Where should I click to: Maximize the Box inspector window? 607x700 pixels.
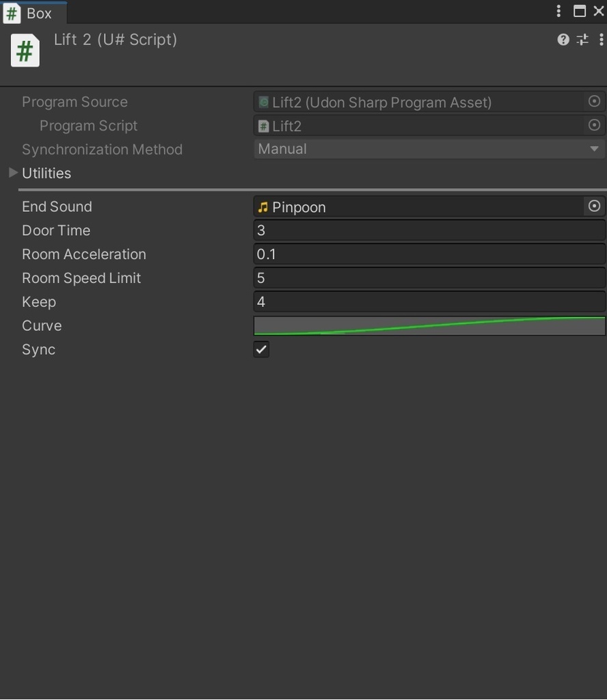tap(580, 11)
